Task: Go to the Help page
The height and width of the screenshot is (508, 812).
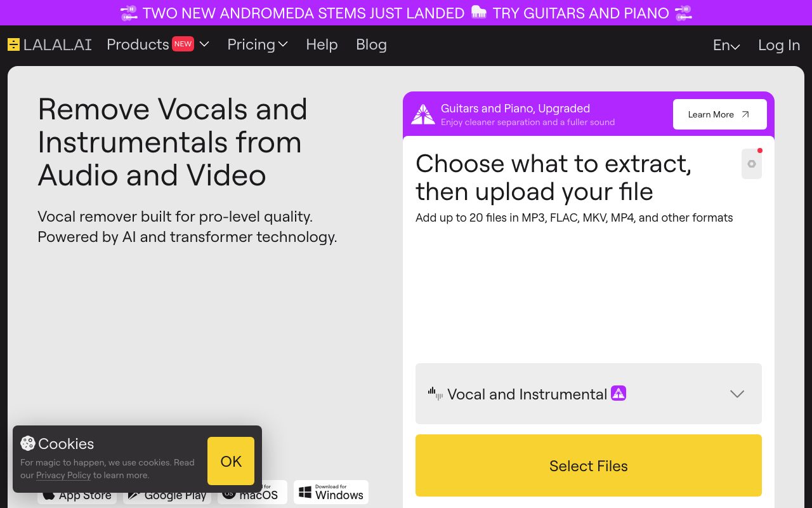Action: (322, 44)
